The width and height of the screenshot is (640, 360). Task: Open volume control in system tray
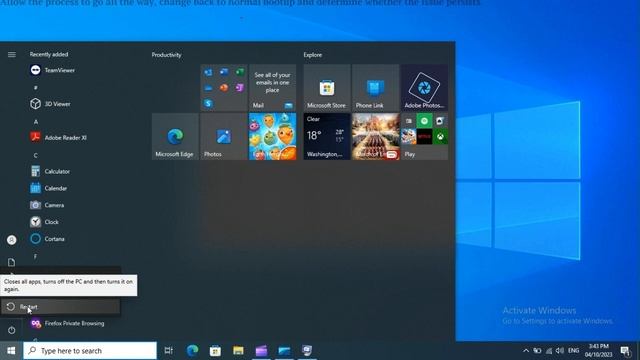click(x=560, y=351)
